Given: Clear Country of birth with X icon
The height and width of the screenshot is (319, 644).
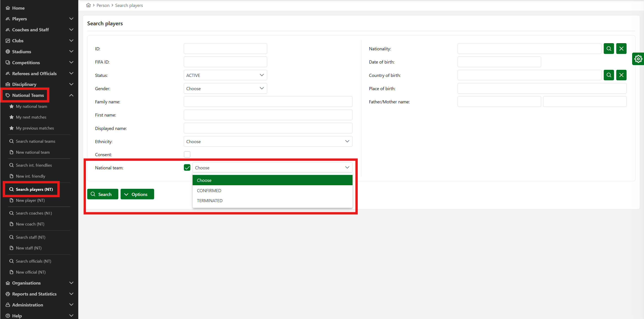Looking at the screenshot, I should coord(621,75).
